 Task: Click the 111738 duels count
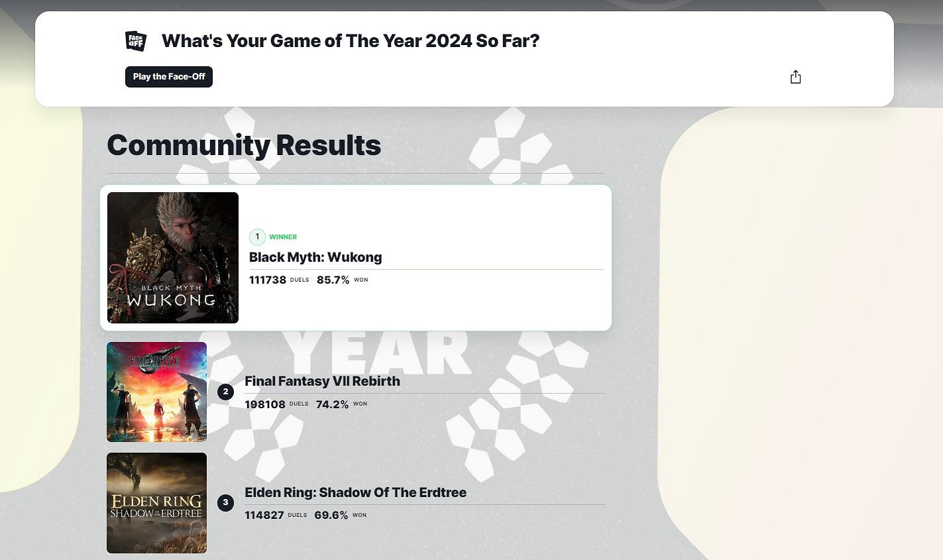[268, 280]
